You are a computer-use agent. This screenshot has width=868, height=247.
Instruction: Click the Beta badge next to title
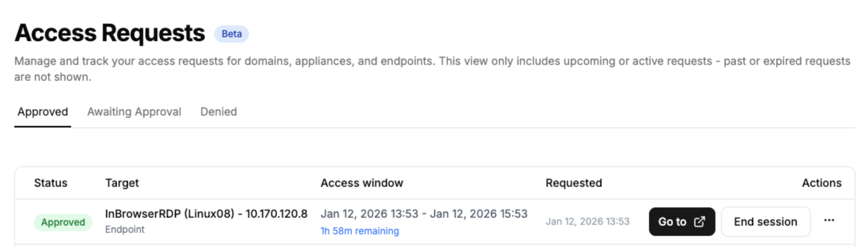point(231,34)
